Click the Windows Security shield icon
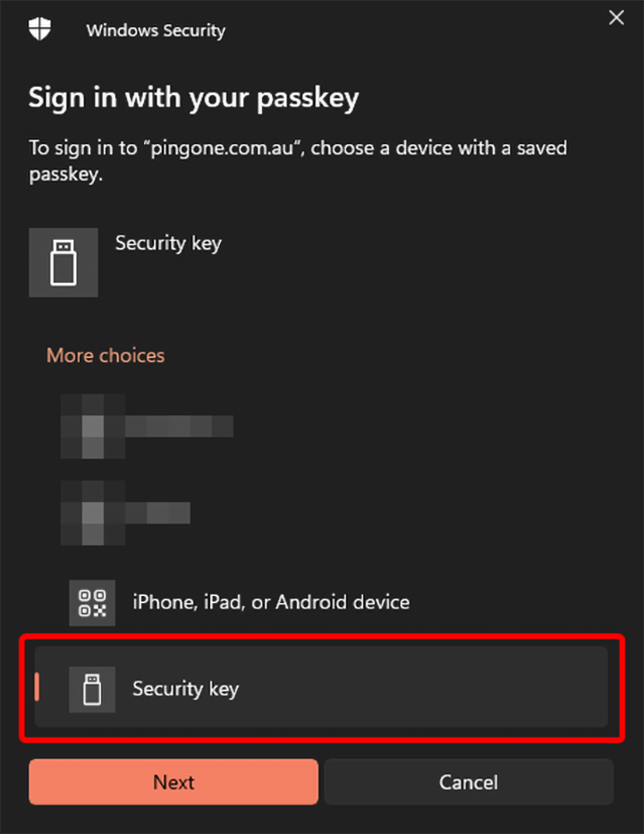 point(40,29)
